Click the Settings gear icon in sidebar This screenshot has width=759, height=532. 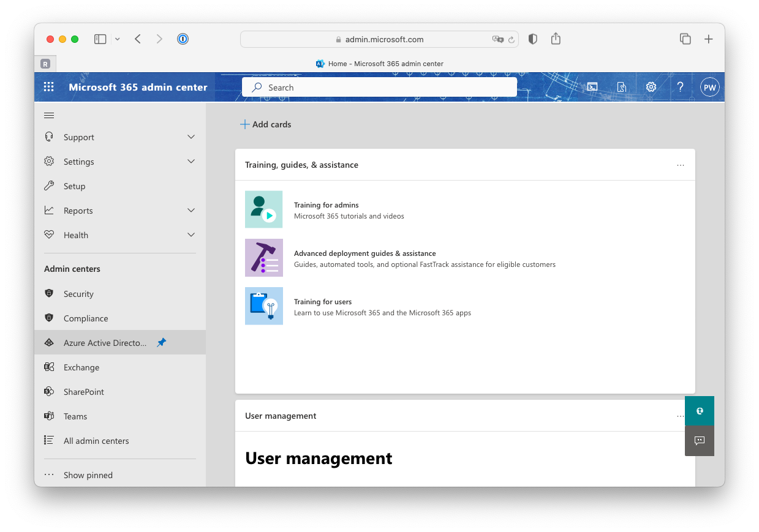click(x=49, y=162)
